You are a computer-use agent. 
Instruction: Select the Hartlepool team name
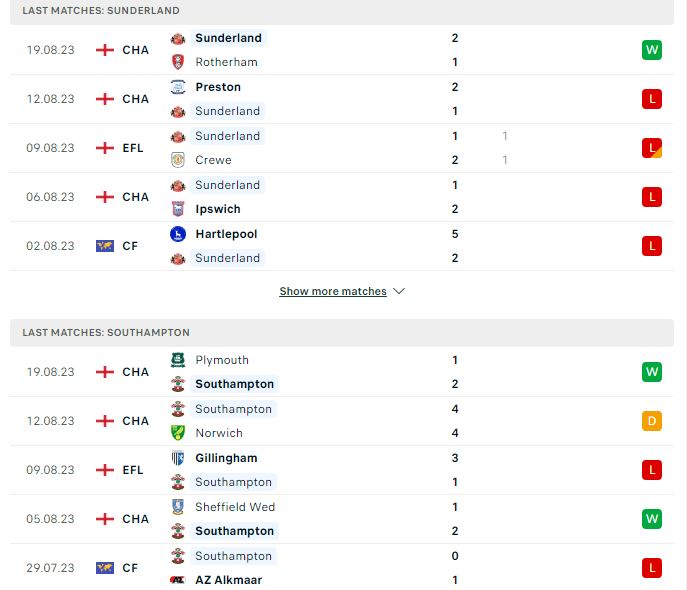tap(226, 234)
